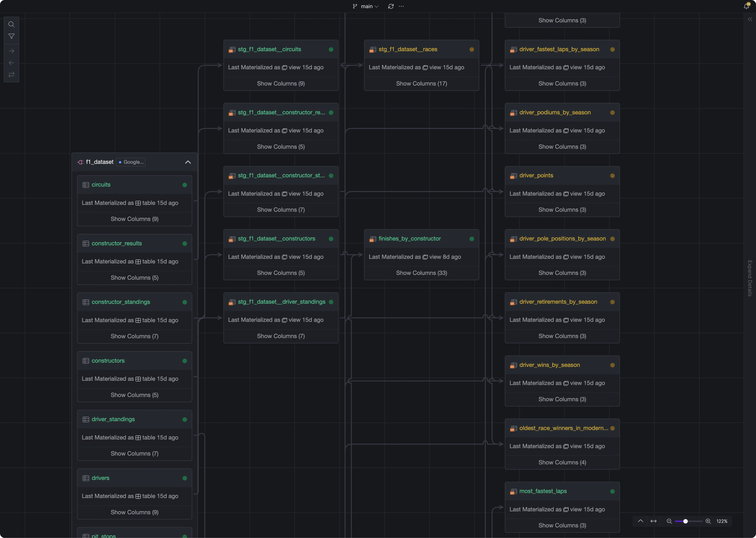Collapse the f1_dataset panel with its chevron
This screenshot has width=756, height=538.
pyautogui.click(x=188, y=162)
